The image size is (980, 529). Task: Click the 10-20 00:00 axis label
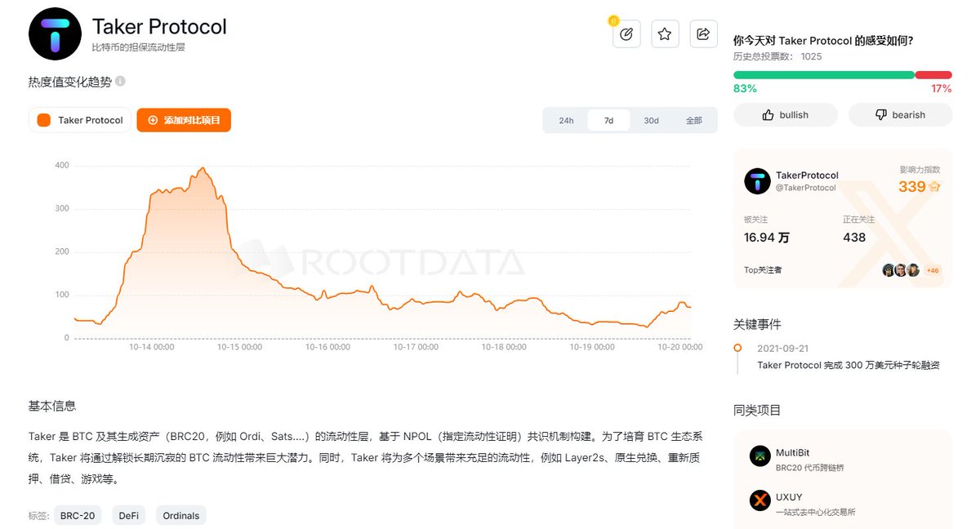pos(680,347)
